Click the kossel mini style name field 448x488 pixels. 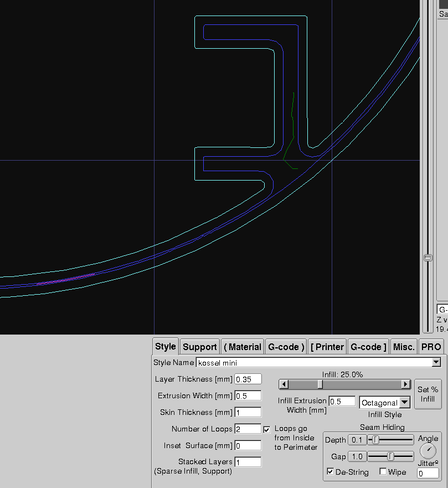(x=314, y=363)
